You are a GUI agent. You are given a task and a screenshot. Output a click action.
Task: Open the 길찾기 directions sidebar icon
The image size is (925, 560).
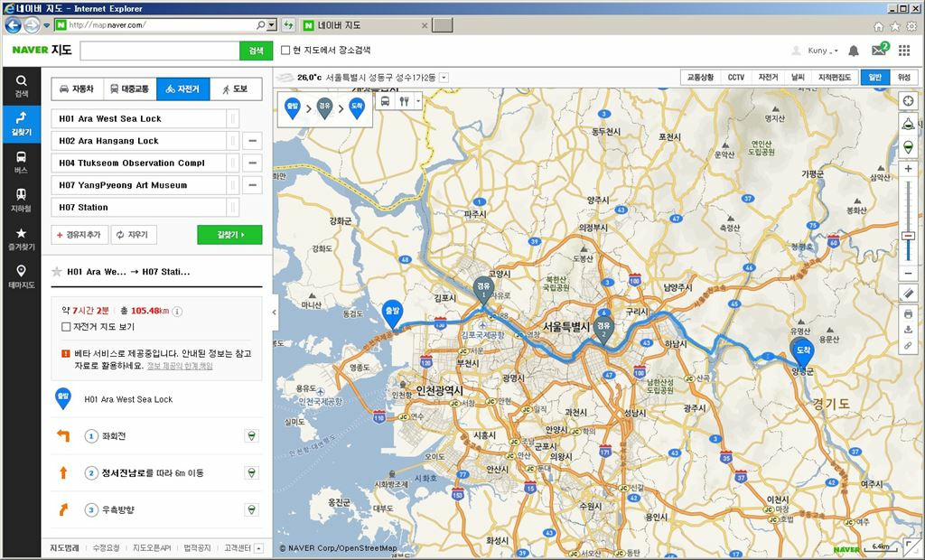[x=22, y=124]
